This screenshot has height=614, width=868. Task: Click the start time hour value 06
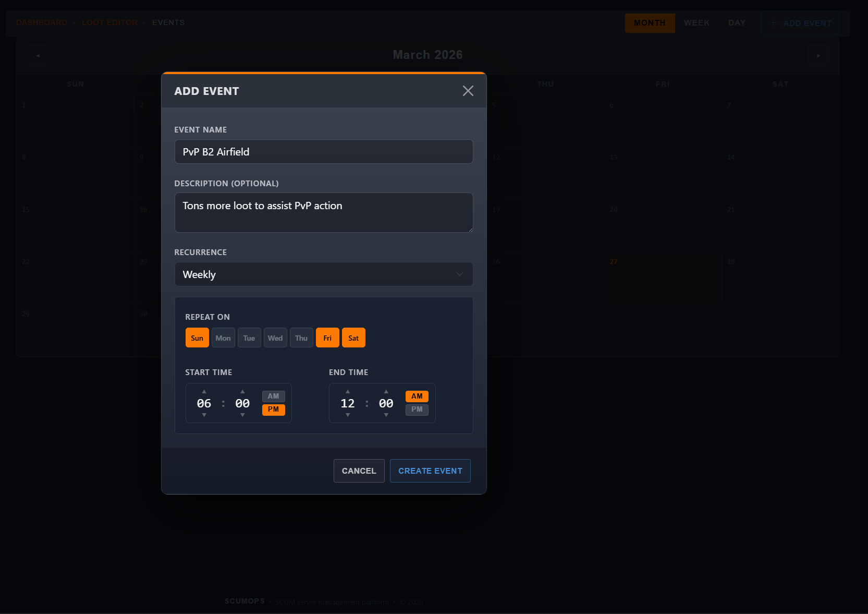tap(204, 403)
